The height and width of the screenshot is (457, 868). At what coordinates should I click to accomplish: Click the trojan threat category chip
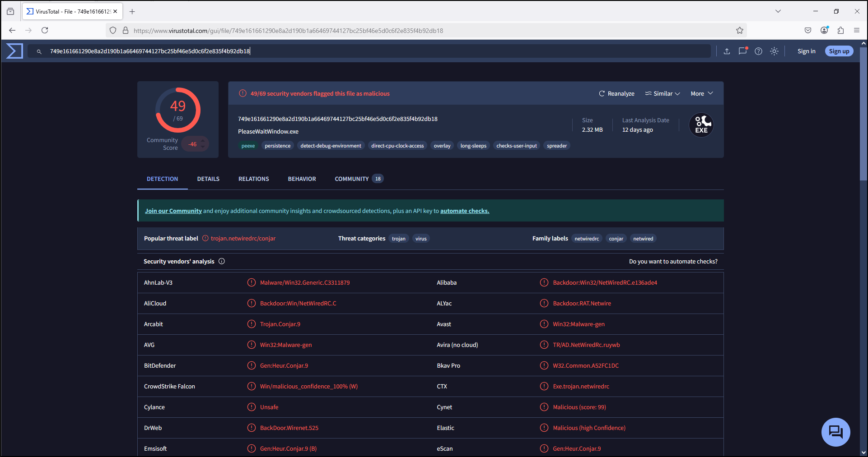pyautogui.click(x=399, y=239)
